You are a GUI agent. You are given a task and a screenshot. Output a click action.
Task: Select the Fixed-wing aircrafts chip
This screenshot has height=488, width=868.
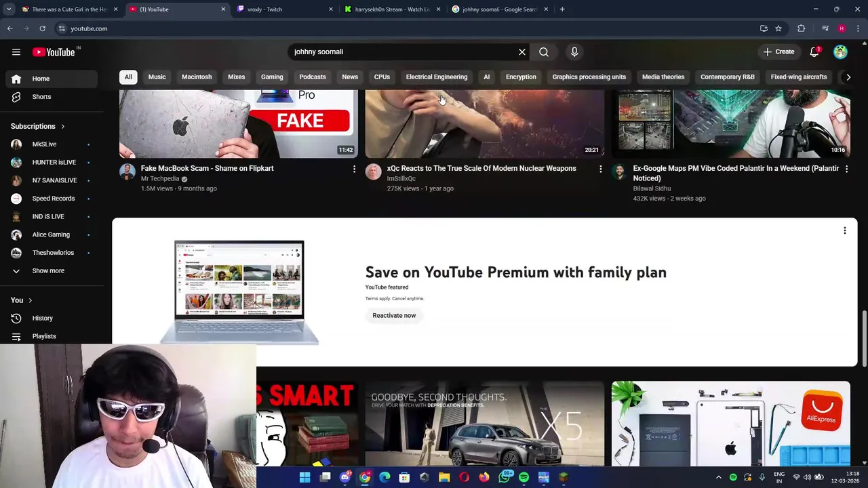(x=799, y=77)
